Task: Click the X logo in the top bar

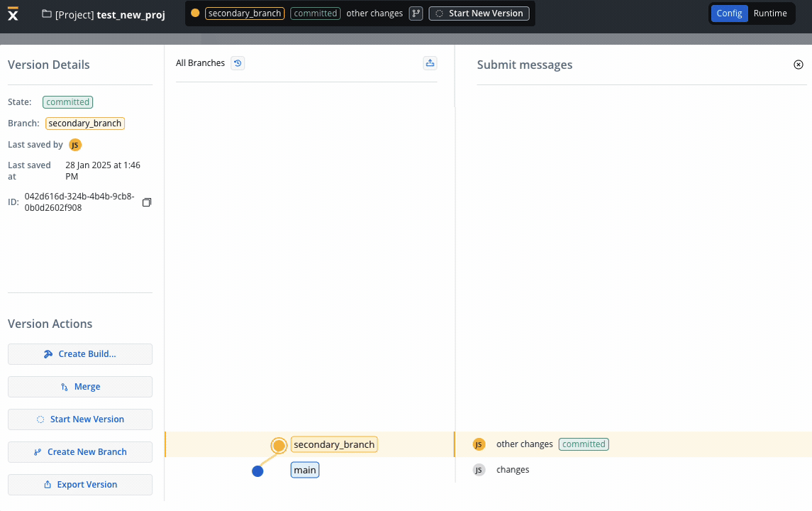Action: pyautogui.click(x=13, y=14)
